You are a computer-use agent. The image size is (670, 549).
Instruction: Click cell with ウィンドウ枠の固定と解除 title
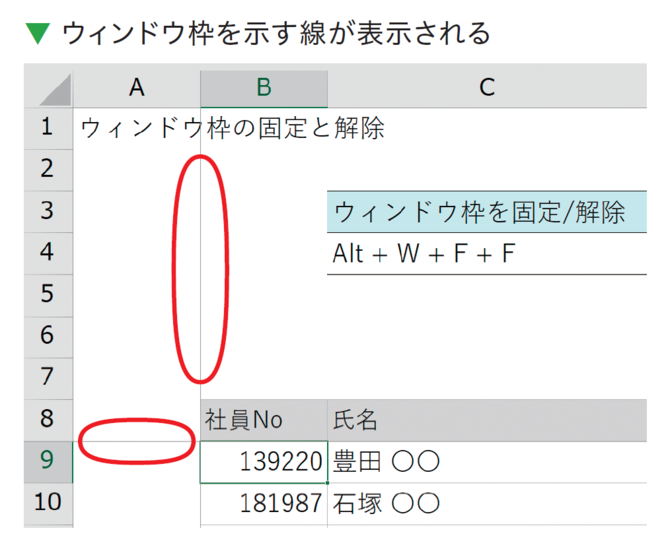137,128
